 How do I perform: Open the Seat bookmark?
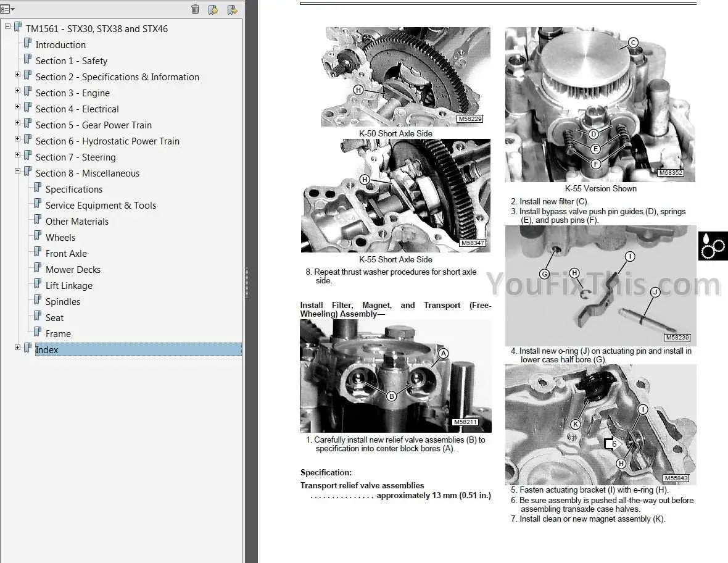(x=54, y=318)
